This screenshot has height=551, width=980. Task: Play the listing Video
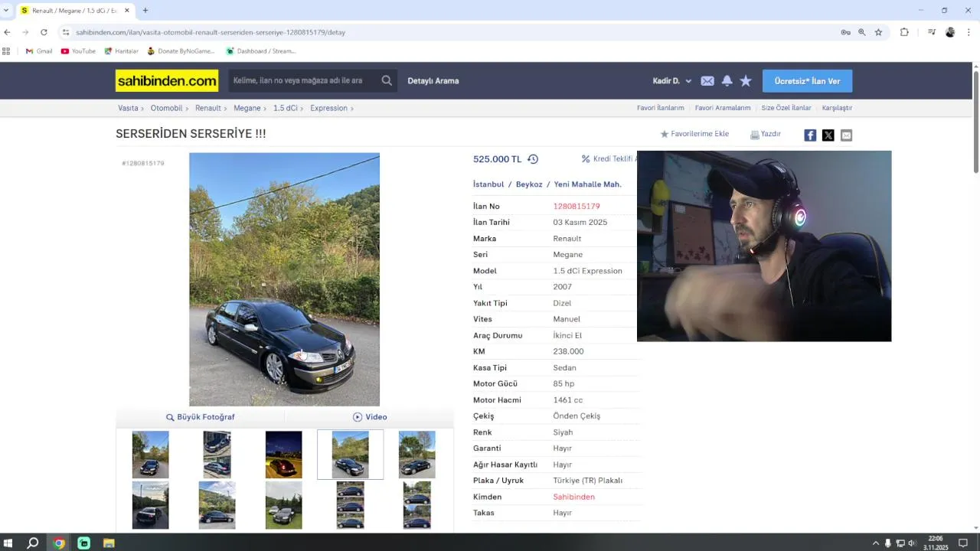(x=370, y=417)
